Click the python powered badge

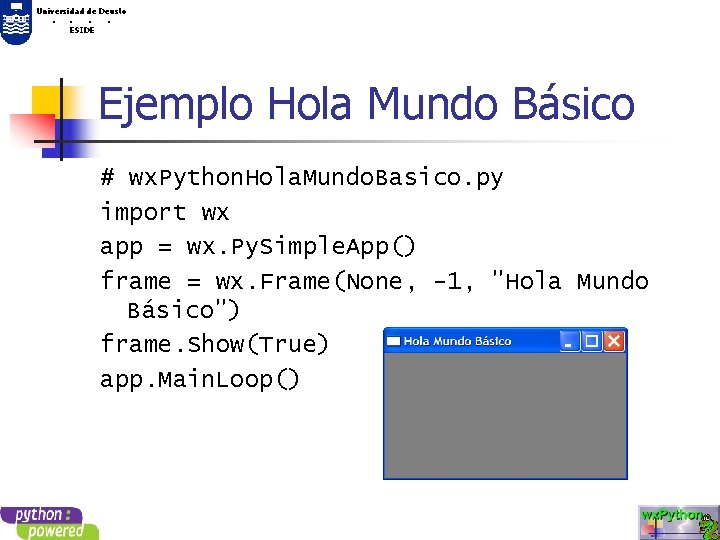pos(49,523)
